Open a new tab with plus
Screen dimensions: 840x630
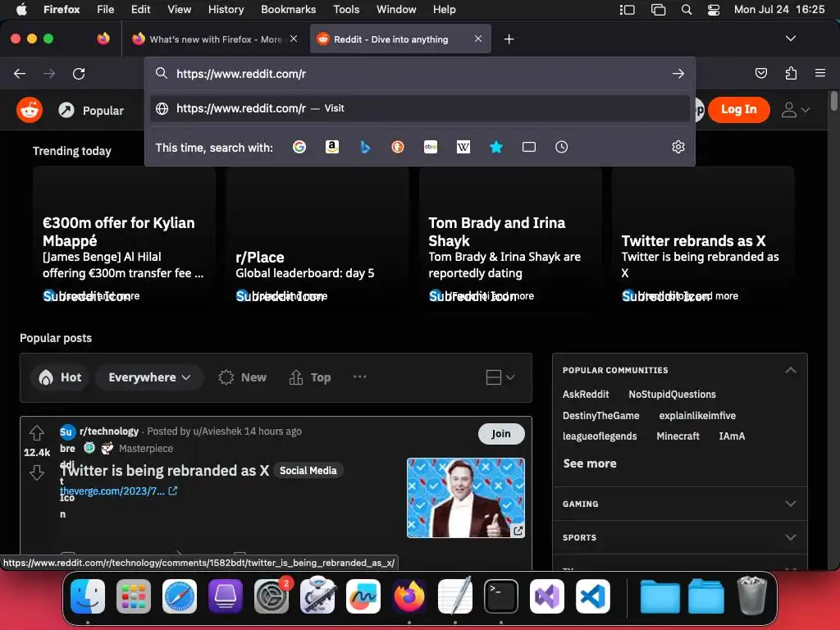509,39
